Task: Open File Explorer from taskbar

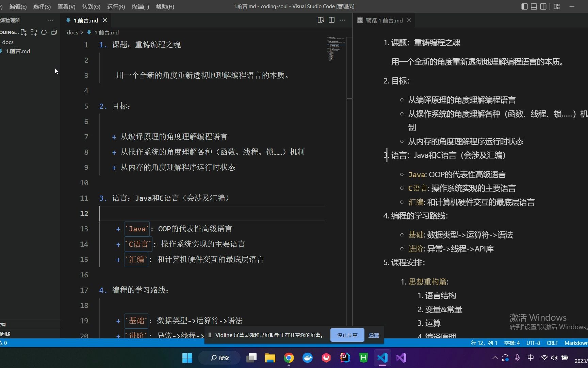Action: pyautogui.click(x=270, y=358)
